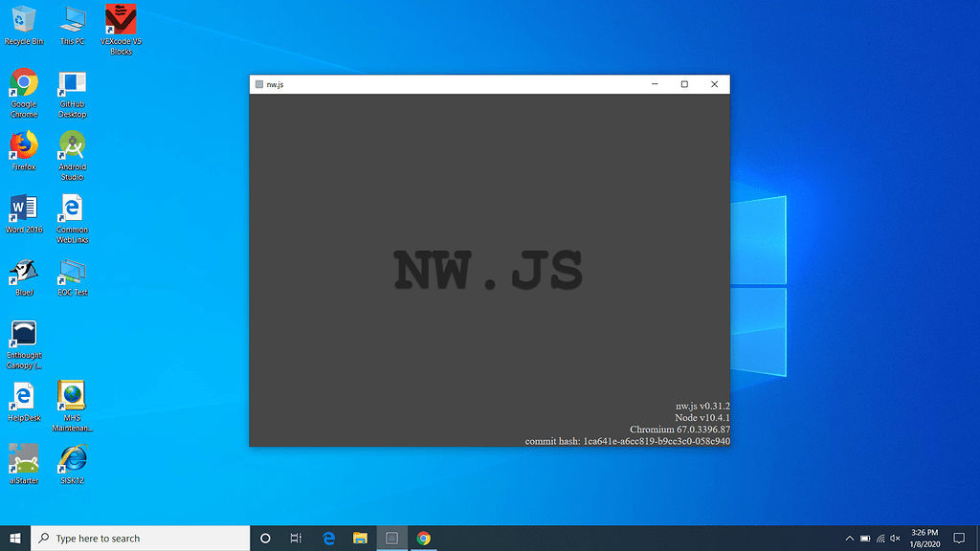The height and width of the screenshot is (551, 980).
Task: Open the Recycle Bin
Action: click(x=23, y=21)
